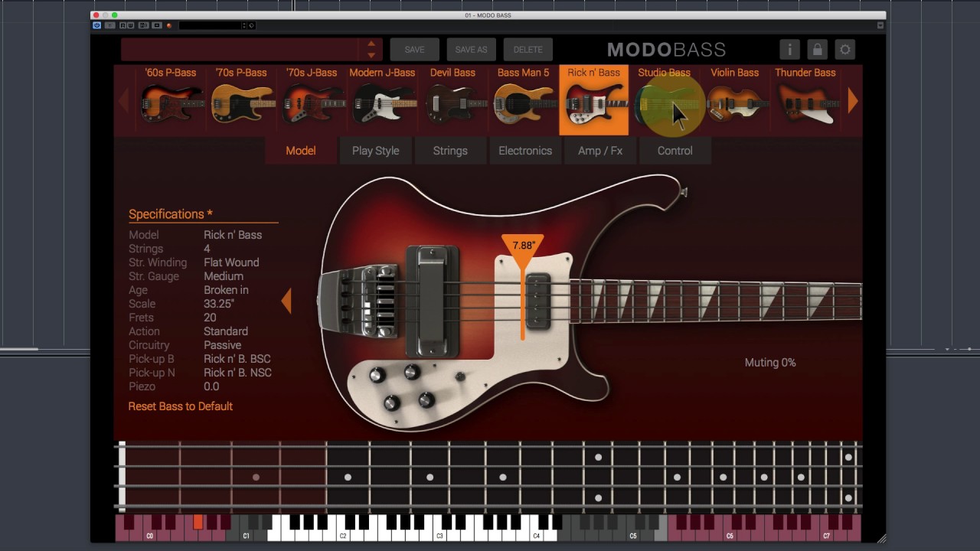Select the Studio Bass model

point(664,100)
